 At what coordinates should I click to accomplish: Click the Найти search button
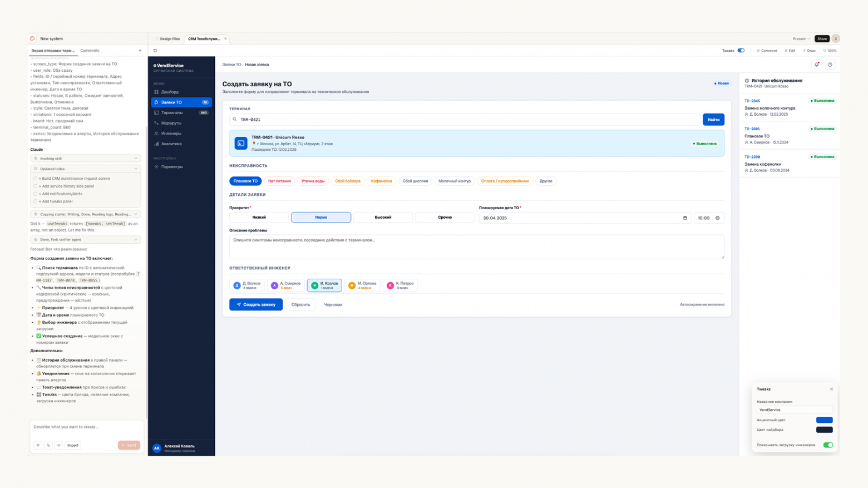pos(713,120)
